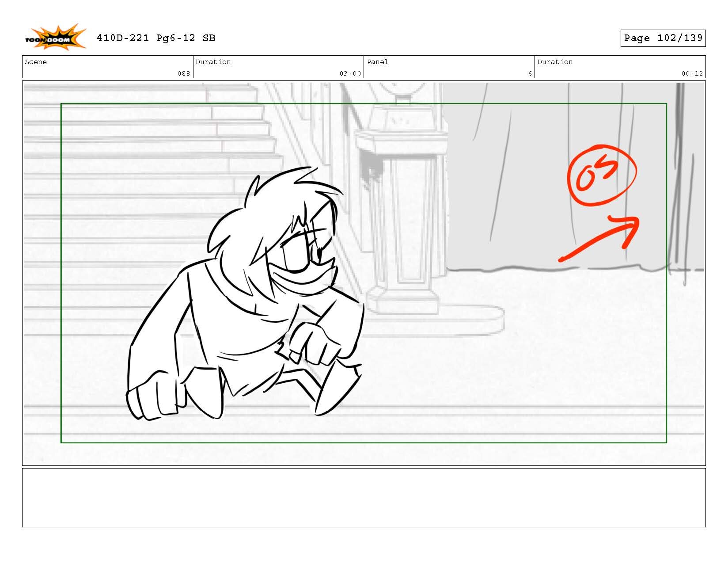Click the 'Page 102/139' page indicator box

pos(663,38)
